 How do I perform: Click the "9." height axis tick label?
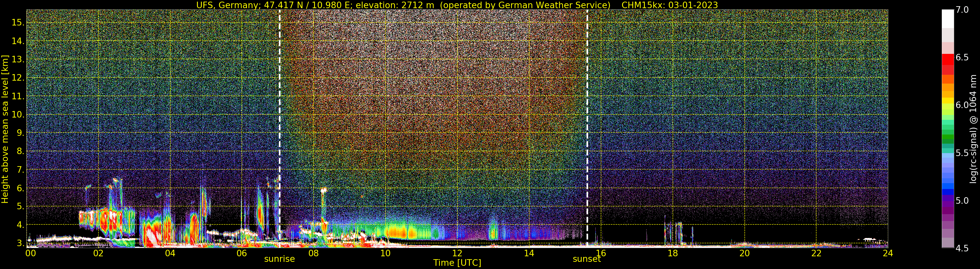click(20, 133)
